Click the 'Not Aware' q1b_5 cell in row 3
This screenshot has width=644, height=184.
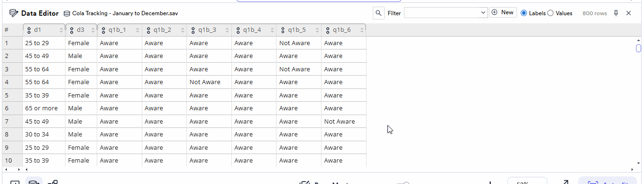299,69
